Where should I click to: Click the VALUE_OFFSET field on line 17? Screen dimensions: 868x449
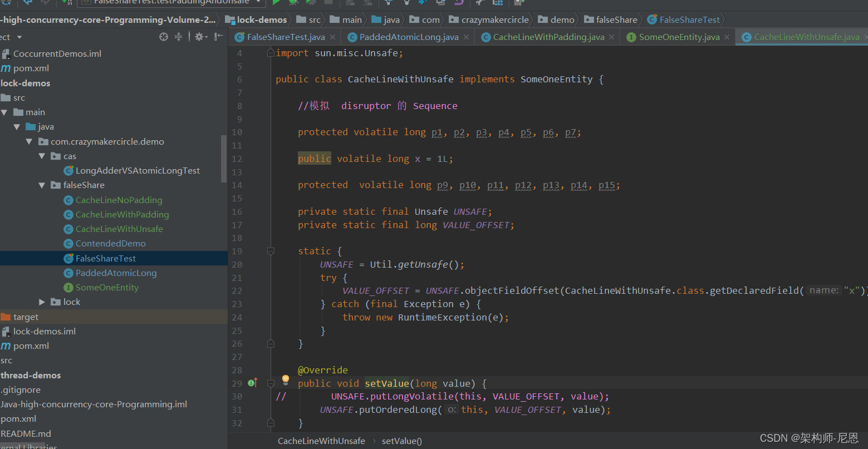[476, 225]
